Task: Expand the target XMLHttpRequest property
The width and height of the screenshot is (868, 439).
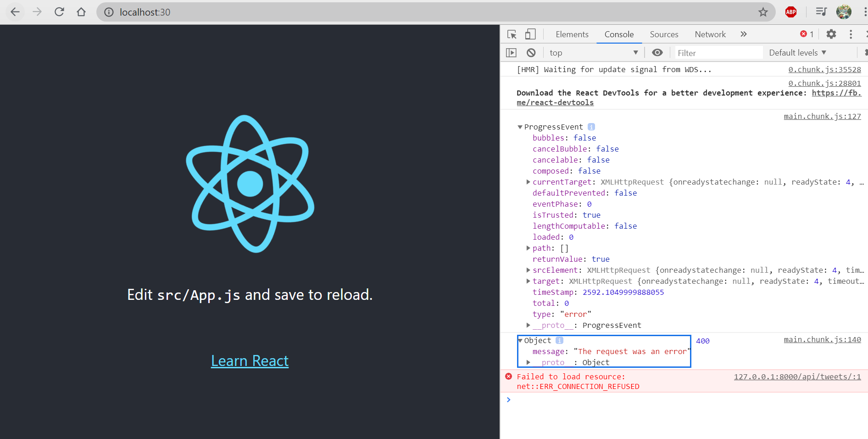Action: click(528, 281)
